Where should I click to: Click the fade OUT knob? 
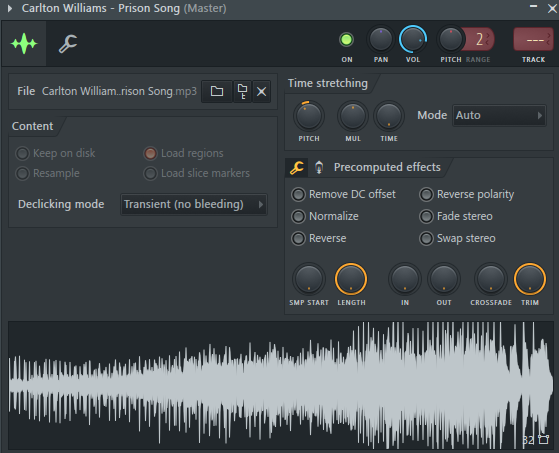click(x=444, y=279)
